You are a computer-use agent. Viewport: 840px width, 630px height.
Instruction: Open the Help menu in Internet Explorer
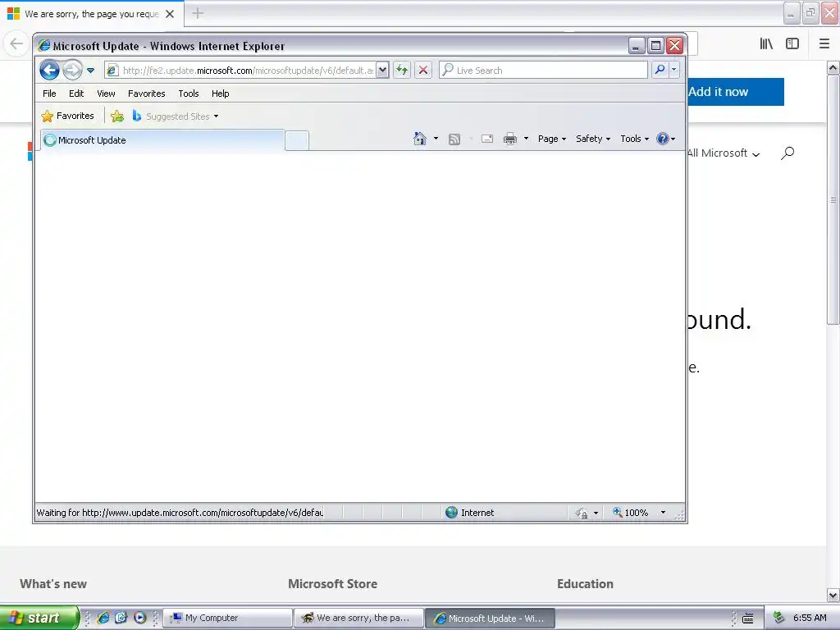click(x=220, y=94)
